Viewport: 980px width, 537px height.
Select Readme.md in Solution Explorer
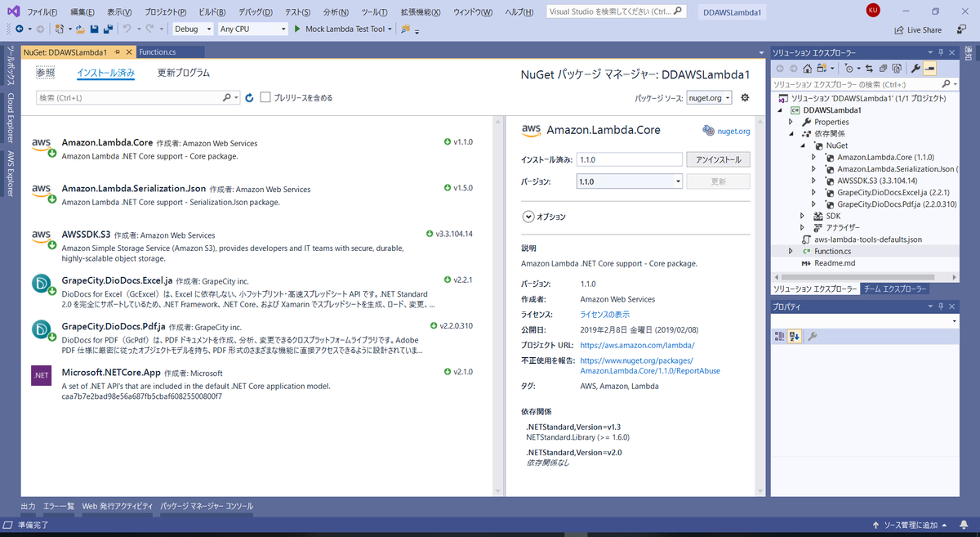click(x=834, y=263)
